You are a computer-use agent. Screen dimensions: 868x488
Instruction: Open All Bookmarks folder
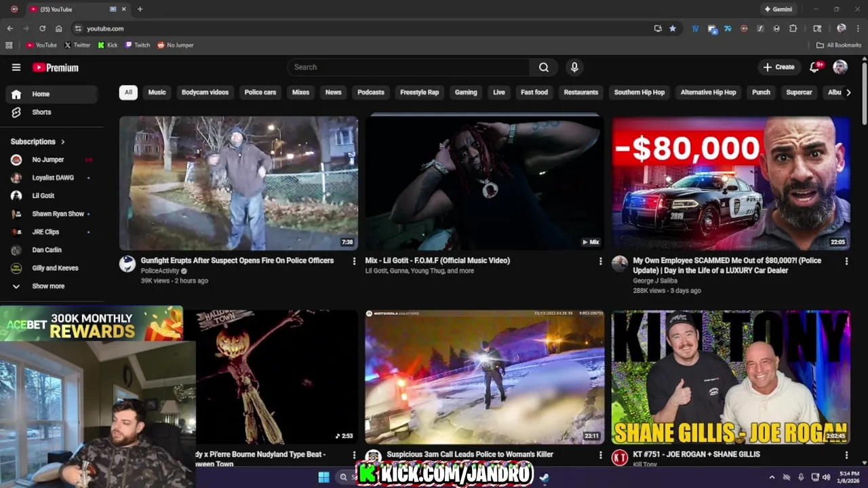pyautogui.click(x=839, y=45)
